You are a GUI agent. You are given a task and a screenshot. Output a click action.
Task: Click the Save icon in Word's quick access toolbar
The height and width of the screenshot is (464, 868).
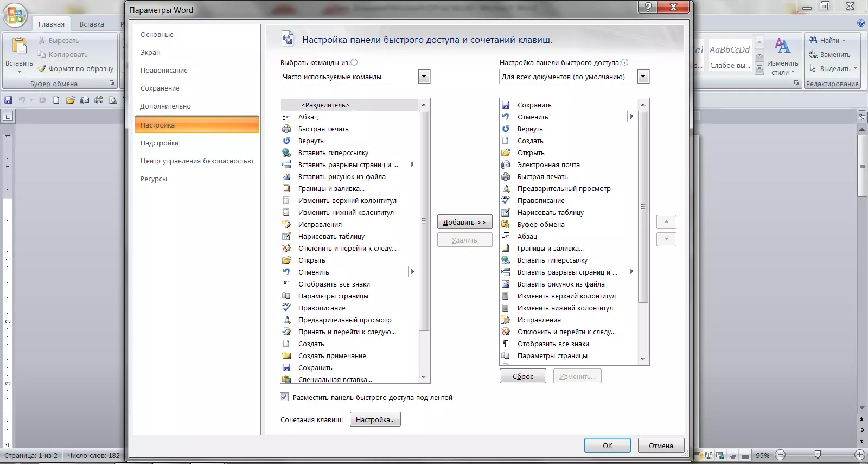pos(8,100)
